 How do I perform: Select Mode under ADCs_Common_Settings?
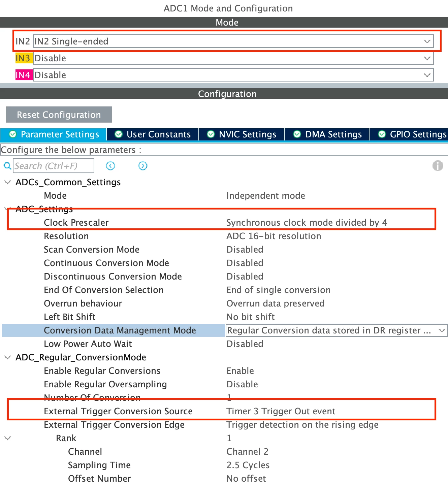coord(55,196)
